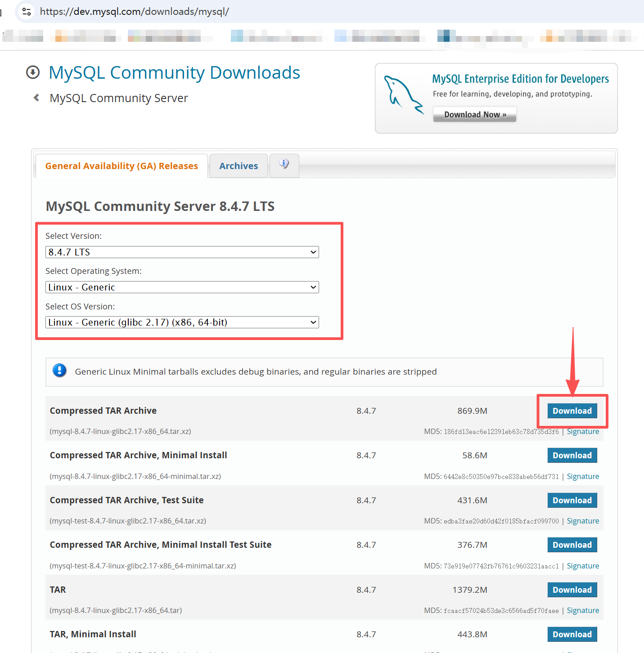
Task: Click the Generic Linux Minimal tarballs notice text
Action: tap(256, 371)
